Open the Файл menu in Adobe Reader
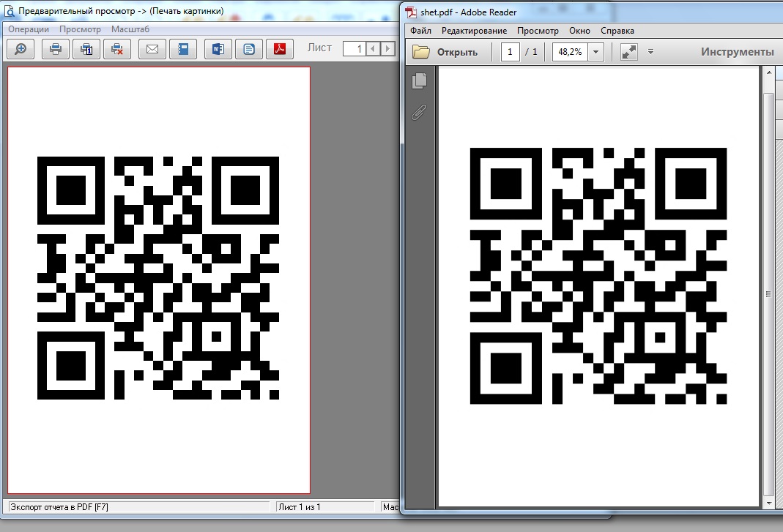Viewport: 783px width, 532px height. point(420,31)
